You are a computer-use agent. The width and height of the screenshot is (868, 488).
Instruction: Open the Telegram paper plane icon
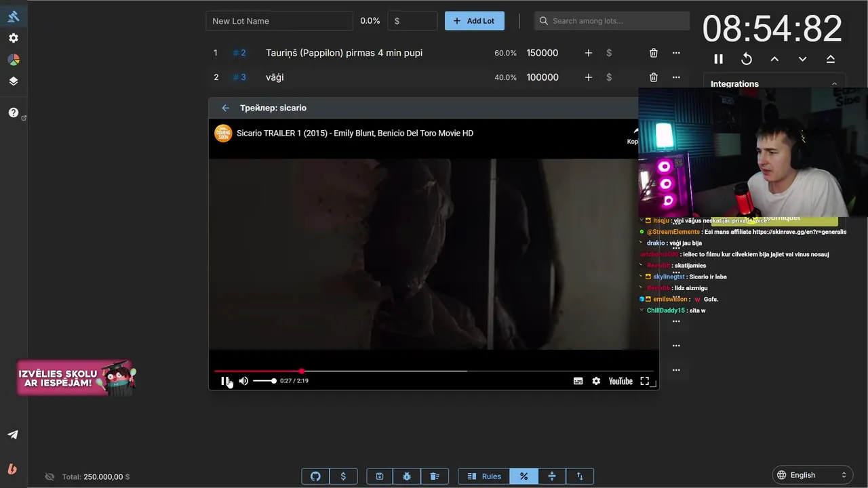[x=13, y=434]
